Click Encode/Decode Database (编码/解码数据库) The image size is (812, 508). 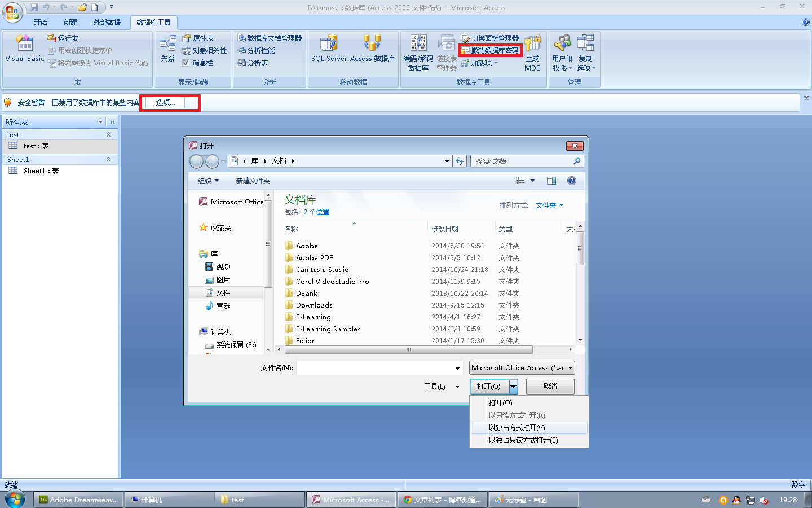pyautogui.click(x=418, y=52)
